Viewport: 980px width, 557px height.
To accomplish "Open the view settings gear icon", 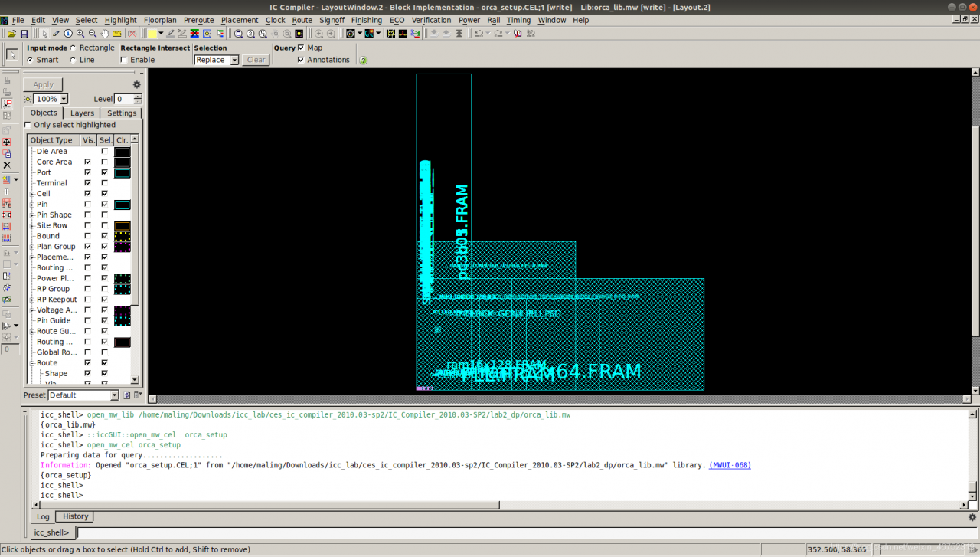I will pyautogui.click(x=137, y=85).
